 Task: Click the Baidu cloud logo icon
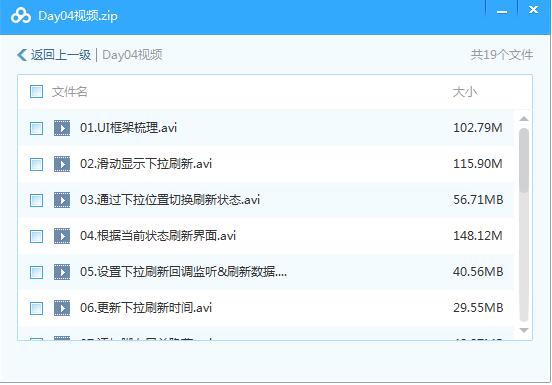click(21, 16)
